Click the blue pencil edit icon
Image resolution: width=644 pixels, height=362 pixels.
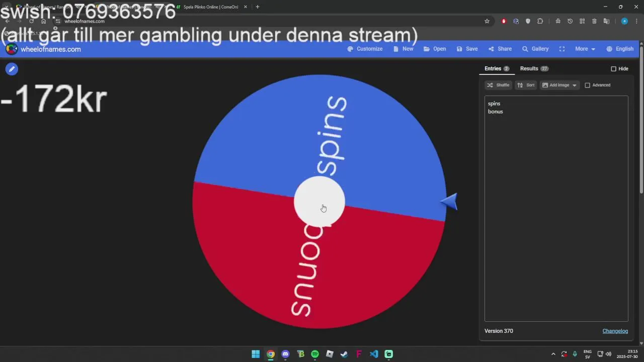coord(12,69)
